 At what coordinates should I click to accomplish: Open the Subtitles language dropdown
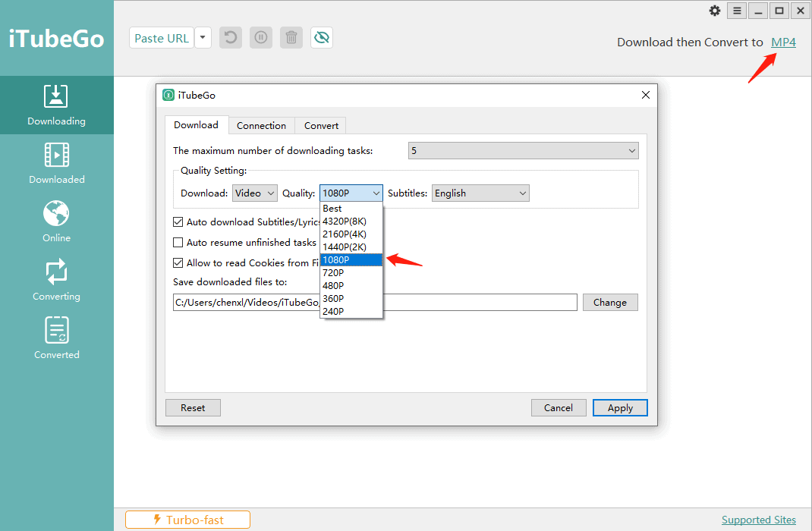[480, 193]
